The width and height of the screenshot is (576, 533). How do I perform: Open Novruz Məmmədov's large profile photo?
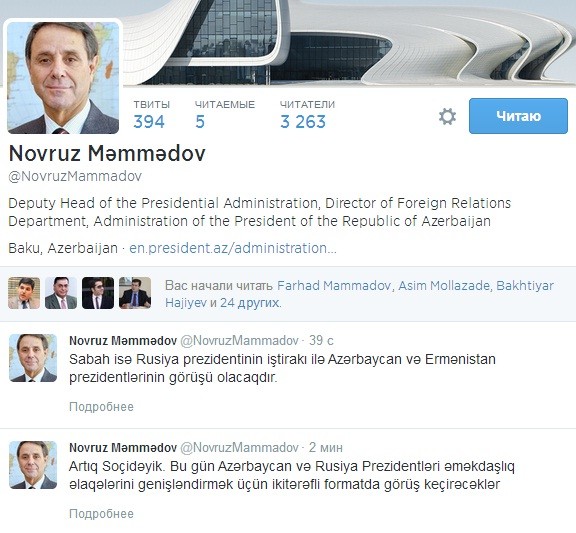pyautogui.click(x=63, y=78)
